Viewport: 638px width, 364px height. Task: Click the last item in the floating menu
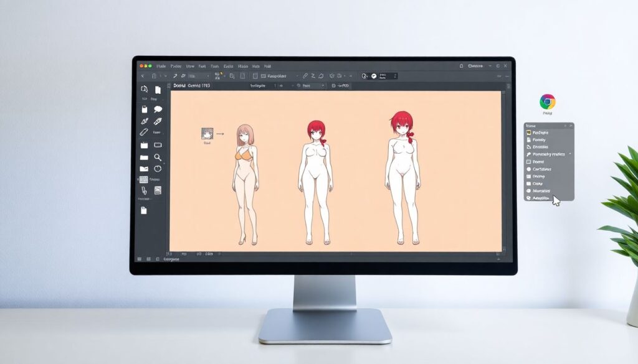pyautogui.click(x=541, y=197)
